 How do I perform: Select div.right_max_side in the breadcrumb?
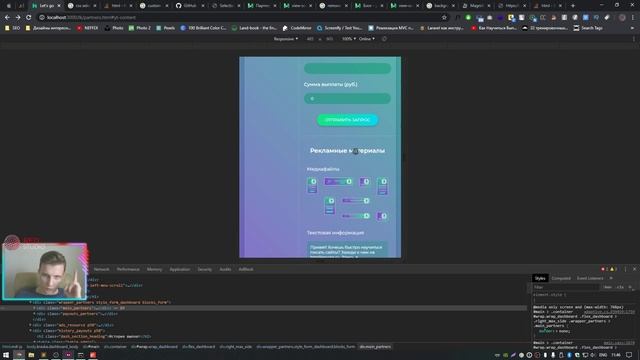point(236,347)
